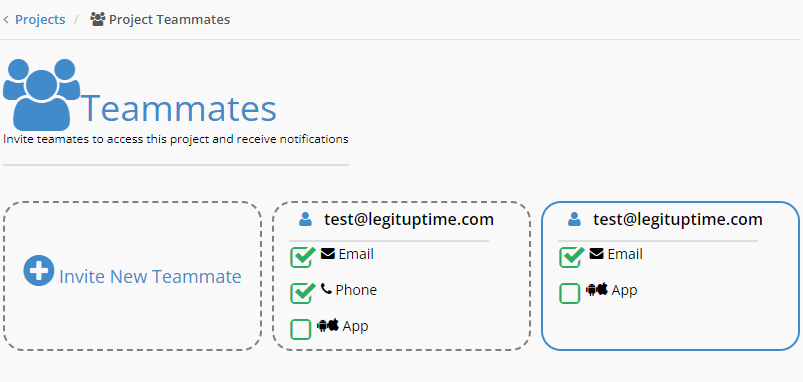Click user icon in middle teammate card

tap(305, 220)
